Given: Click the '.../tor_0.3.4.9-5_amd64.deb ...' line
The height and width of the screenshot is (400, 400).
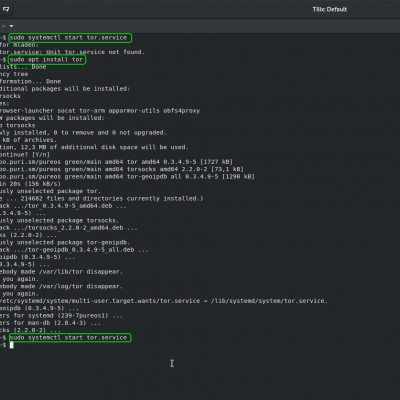Looking at the screenshot, I should coord(63,206).
